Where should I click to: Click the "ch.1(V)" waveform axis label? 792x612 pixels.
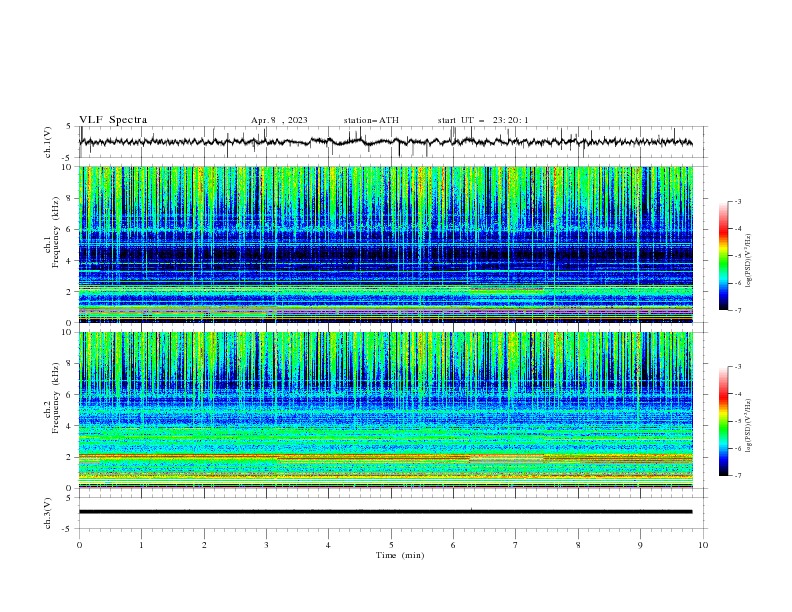tap(48, 142)
